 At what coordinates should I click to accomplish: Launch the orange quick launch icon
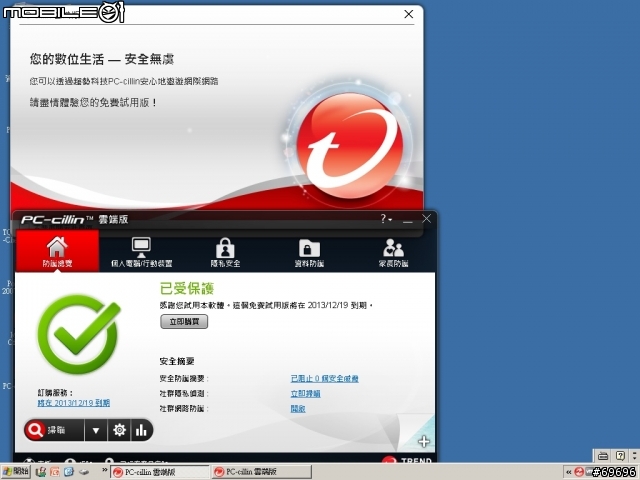click(x=55, y=472)
